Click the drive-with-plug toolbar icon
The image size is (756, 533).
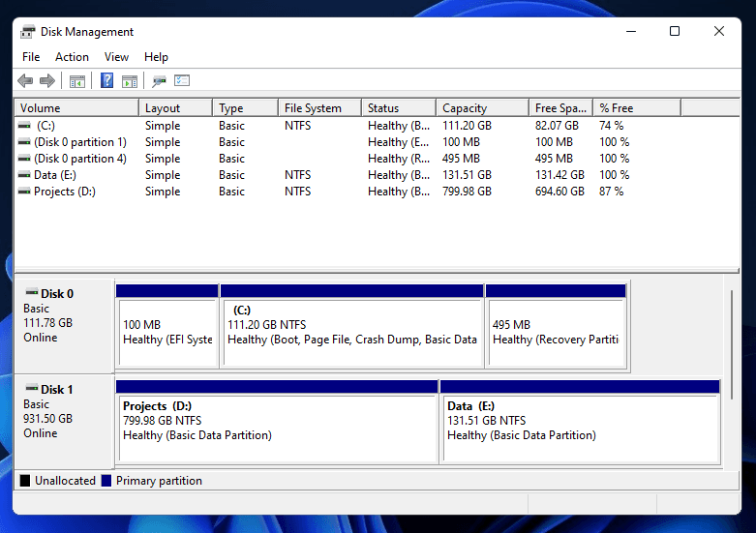click(160, 81)
